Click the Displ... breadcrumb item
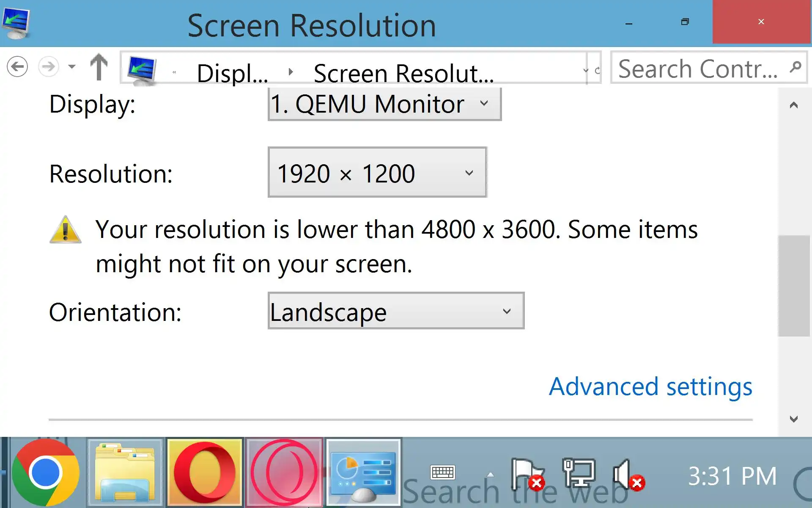Viewport: 812px width, 508px height. pyautogui.click(x=232, y=73)
